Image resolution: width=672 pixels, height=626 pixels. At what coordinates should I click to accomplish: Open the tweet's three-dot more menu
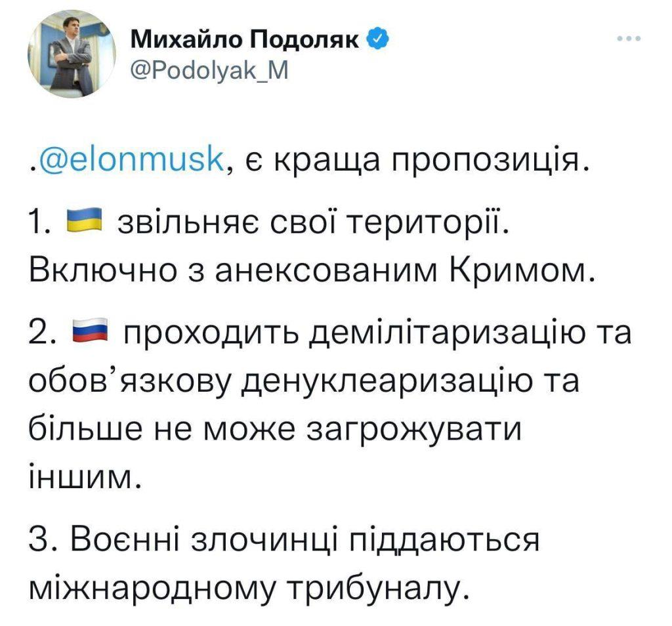coord(629,39)
